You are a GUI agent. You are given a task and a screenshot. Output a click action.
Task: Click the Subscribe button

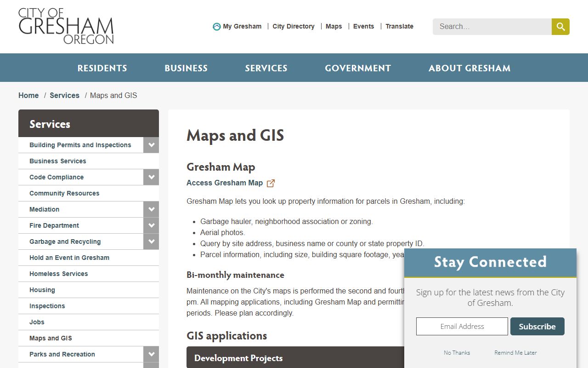coord(537,326)
